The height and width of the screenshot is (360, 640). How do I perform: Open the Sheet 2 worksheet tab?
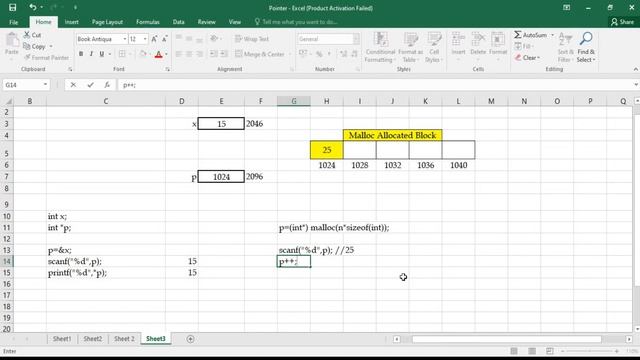[124, 339]
